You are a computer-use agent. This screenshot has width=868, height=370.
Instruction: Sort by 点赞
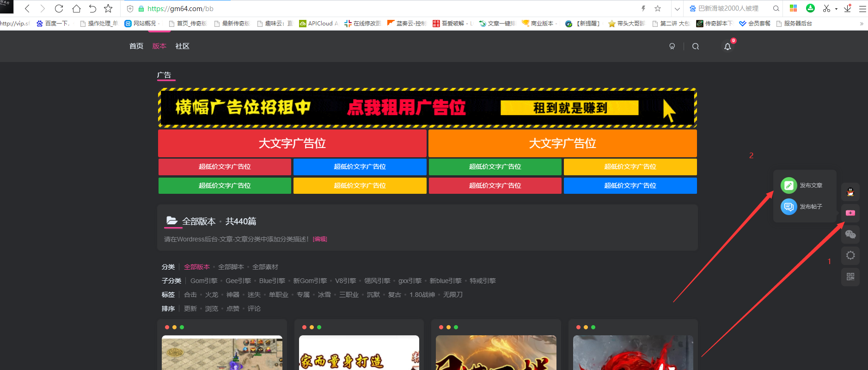click(x=233, y=308)
